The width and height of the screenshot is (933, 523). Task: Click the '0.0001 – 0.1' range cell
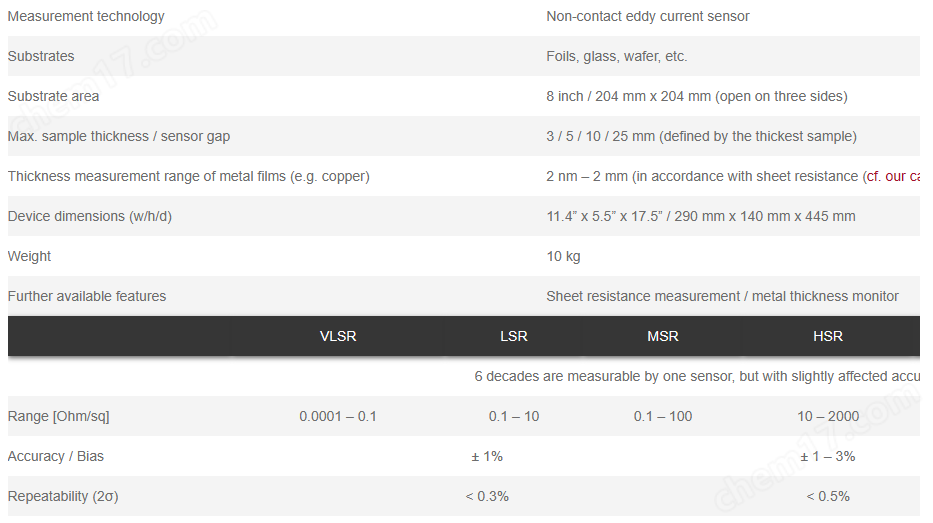(338, 416)
